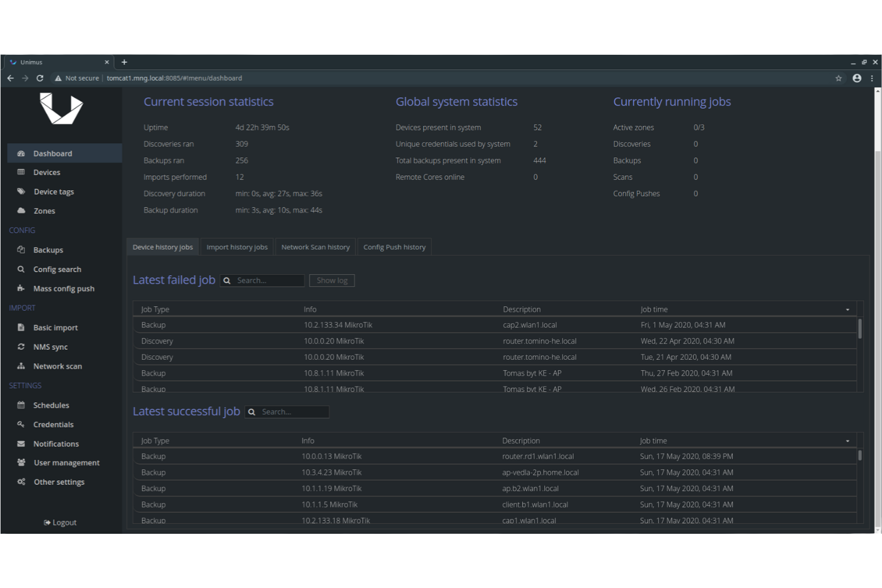Click the Backups copy icon
The image size is (882, 588).
[x=21, y=250]
